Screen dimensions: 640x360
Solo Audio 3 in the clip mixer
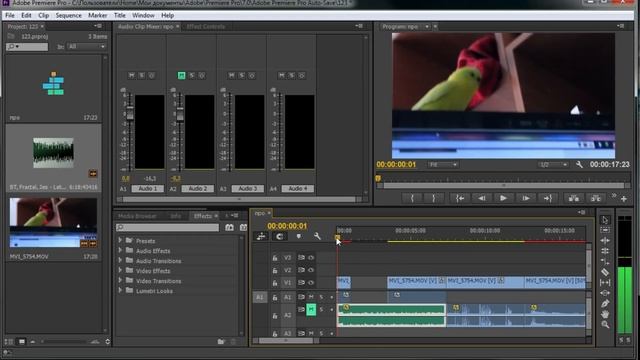[x=242, y=76]
